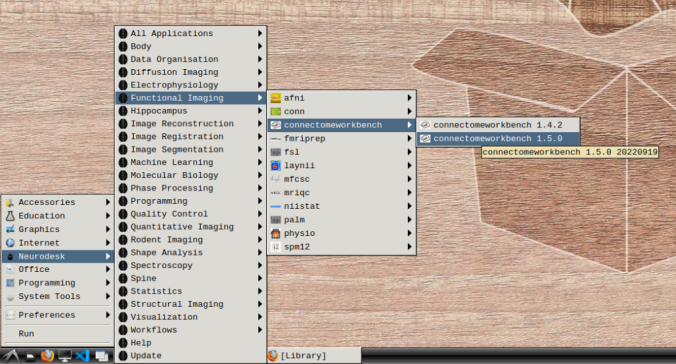Click the start menu bird logo

pyautogui.click(x=11, y=356)
